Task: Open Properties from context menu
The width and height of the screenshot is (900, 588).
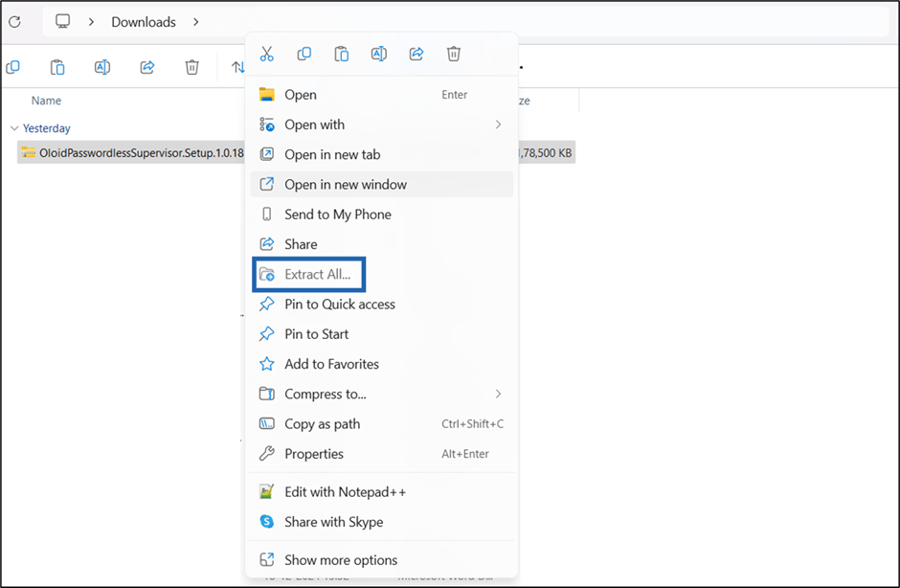Action: coord(382,454)
